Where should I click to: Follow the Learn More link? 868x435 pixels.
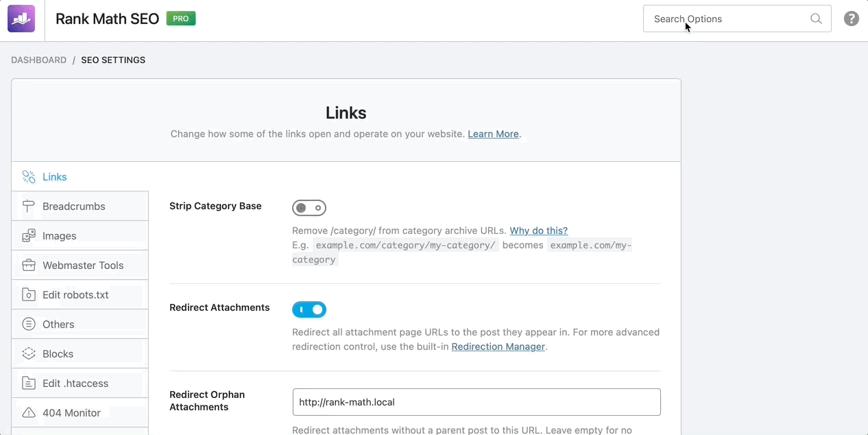493,134
